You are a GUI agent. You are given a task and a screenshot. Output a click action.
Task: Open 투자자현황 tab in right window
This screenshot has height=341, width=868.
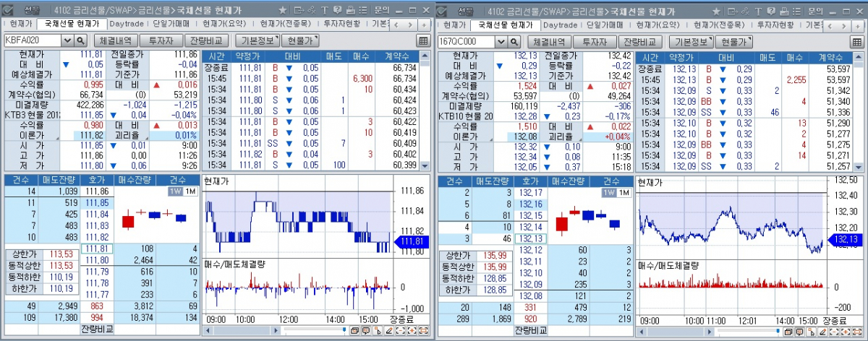click(775, 25)
